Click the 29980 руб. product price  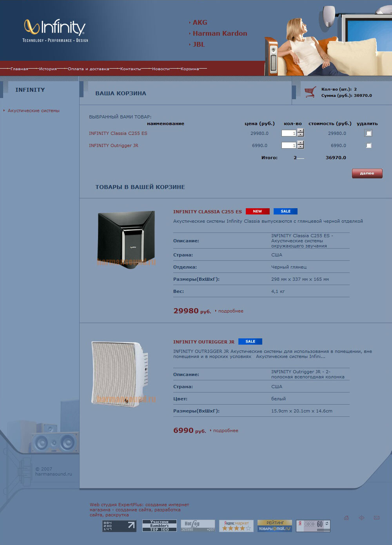pyautogui.click(x=192, y=311)
